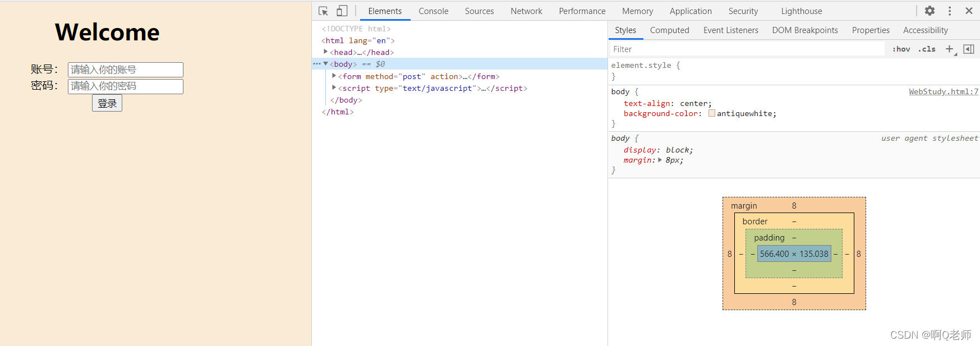Focus the 账号 account input field
Screen dimensions: 980x346
[126, 70]
